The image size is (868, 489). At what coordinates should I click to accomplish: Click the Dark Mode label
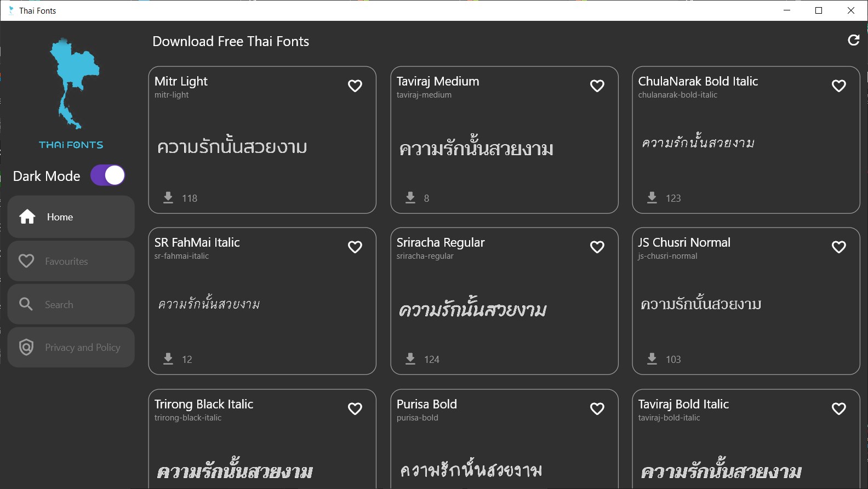coord(47,176)
